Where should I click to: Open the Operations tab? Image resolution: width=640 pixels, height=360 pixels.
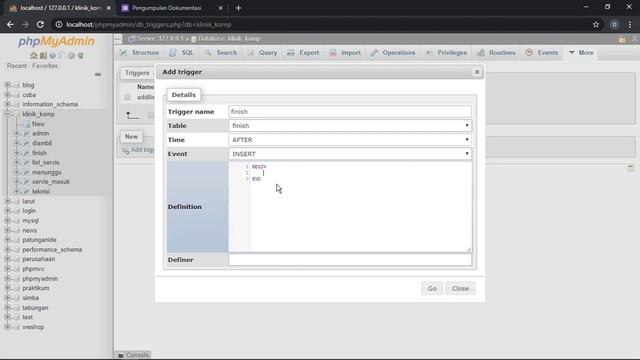[x=393, y=53]
